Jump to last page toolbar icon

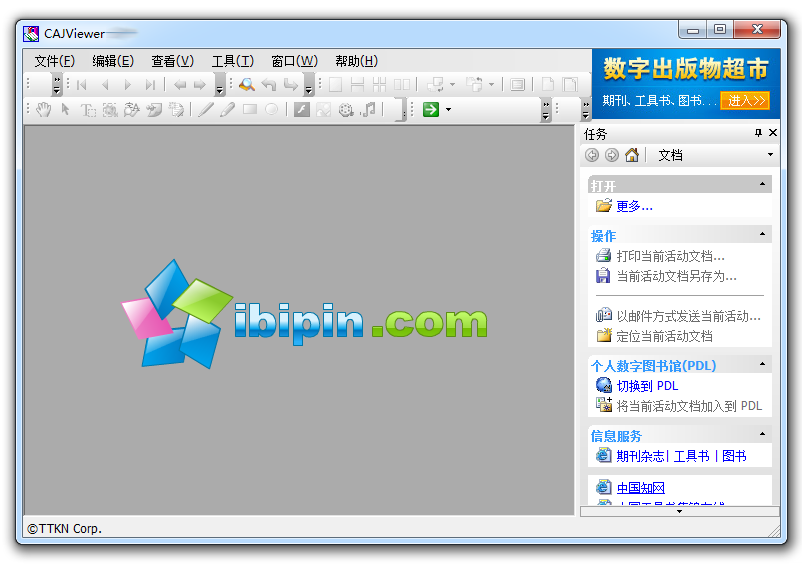click(150, 84)
